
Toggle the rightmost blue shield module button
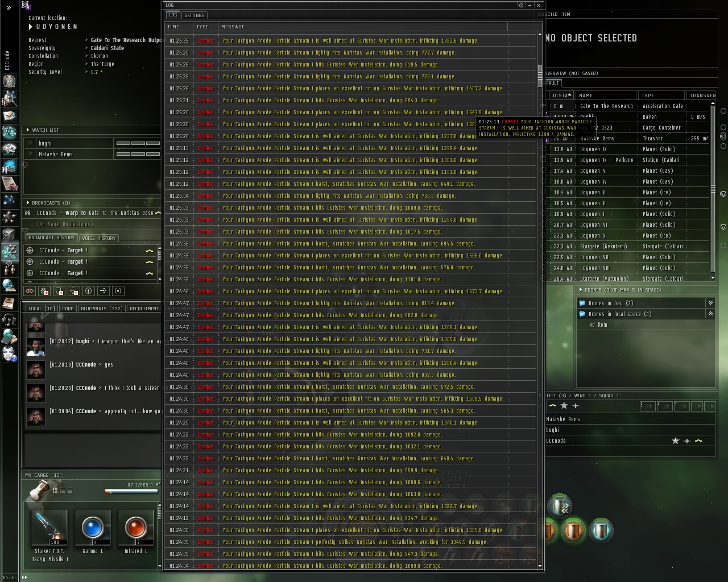[x=601, y=531]
